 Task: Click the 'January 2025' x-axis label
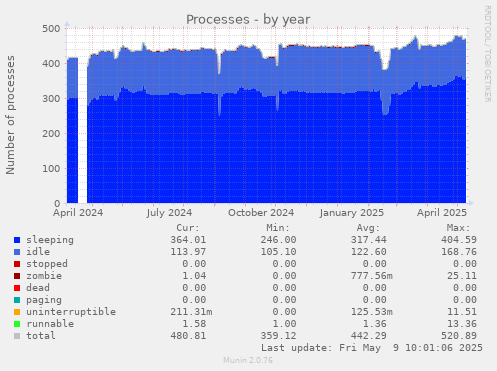pyautogui.click(x=352, y=213)
